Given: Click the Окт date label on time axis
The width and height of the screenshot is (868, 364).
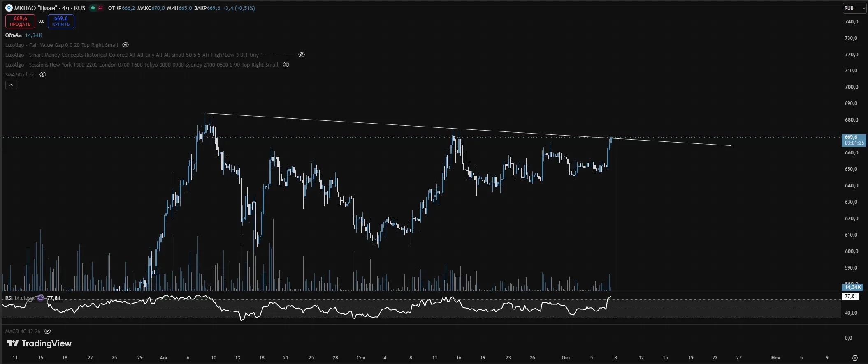Looking at the screenshot, I should pos(566,358).
